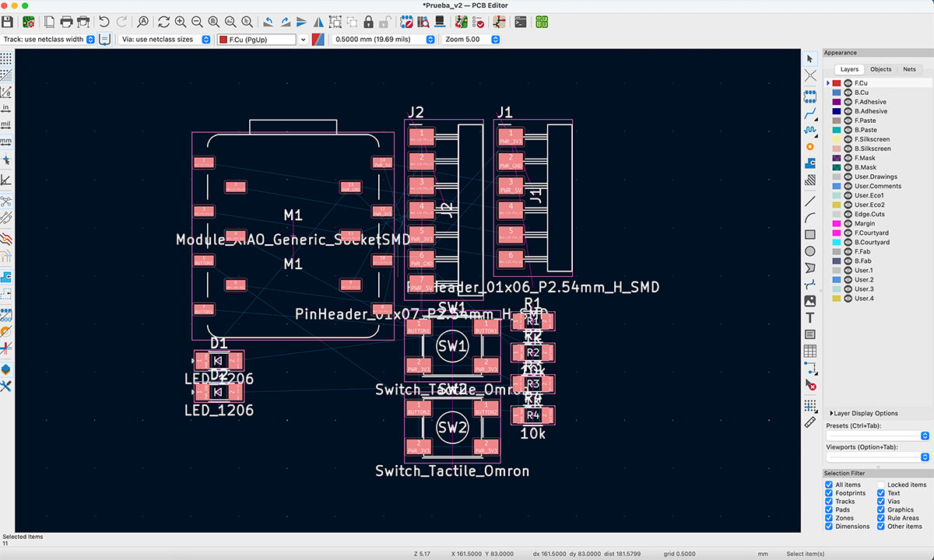Switch to the Nets tab in Appearance
Image resolution: width=934 pixels, height=560 pixels.
[x=909, y=69]
